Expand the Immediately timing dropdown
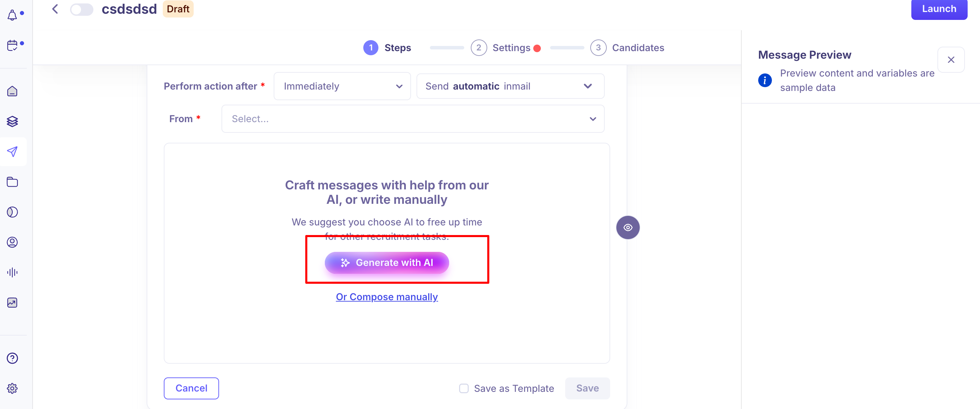This screenshot has height=409, width=980. [342, 86]
